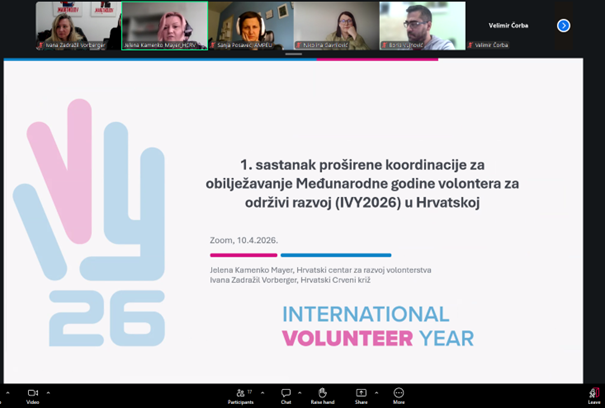The width and height of the screenshot is (605, 408).
Task: Select tile of woman in olive jacket
Action: tap(336, 25)
